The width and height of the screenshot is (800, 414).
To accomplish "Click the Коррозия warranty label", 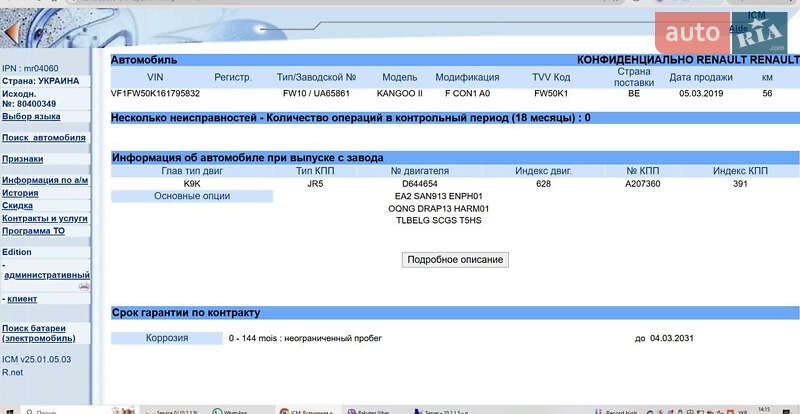I will tap(167, 338).
